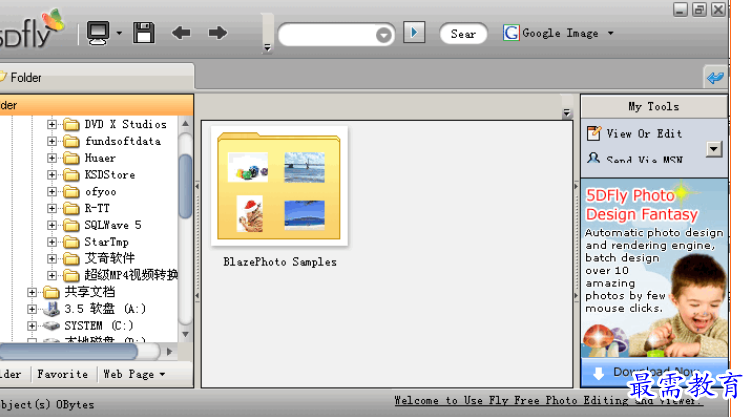751x417 pixels.
Task: Select the Huaer folder
Action: pyautogui.click(x=100, y=158)
